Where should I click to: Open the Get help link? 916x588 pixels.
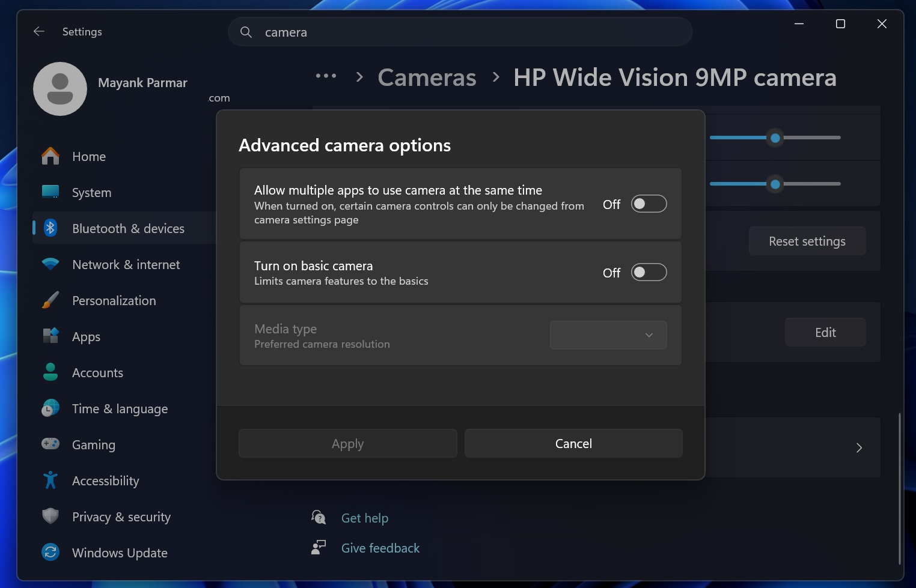tap(365, 518)
